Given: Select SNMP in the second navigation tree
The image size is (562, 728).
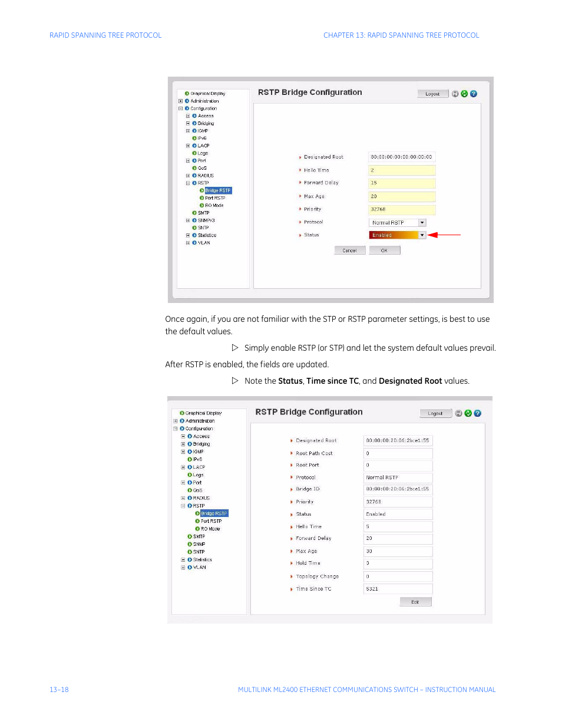Looking at the screenshot, I should (199, 544).
